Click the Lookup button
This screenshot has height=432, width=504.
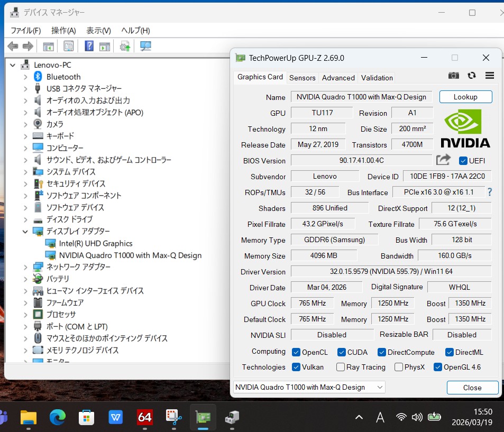point(465,97)
